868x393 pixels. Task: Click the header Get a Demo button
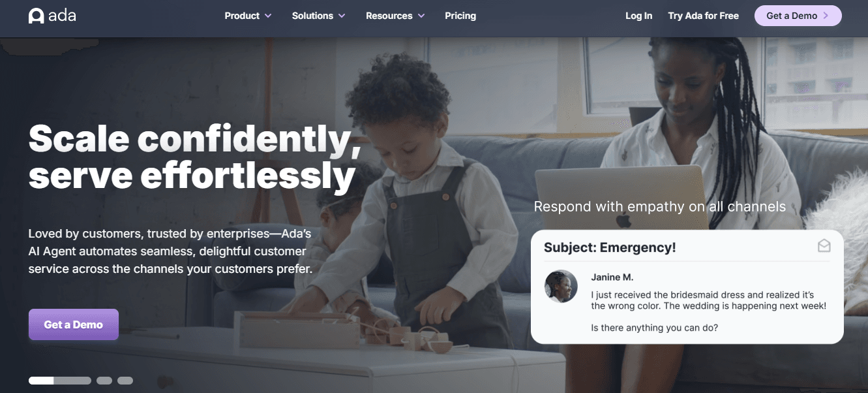[798, 16]
